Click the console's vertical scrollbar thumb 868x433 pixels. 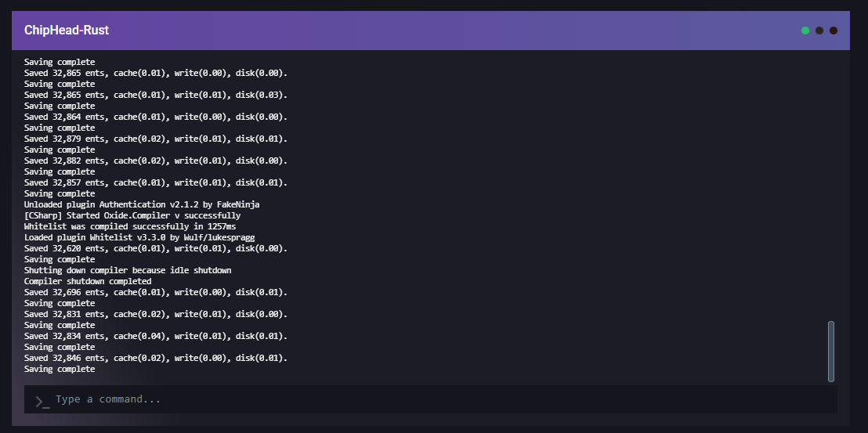(830, 351)
